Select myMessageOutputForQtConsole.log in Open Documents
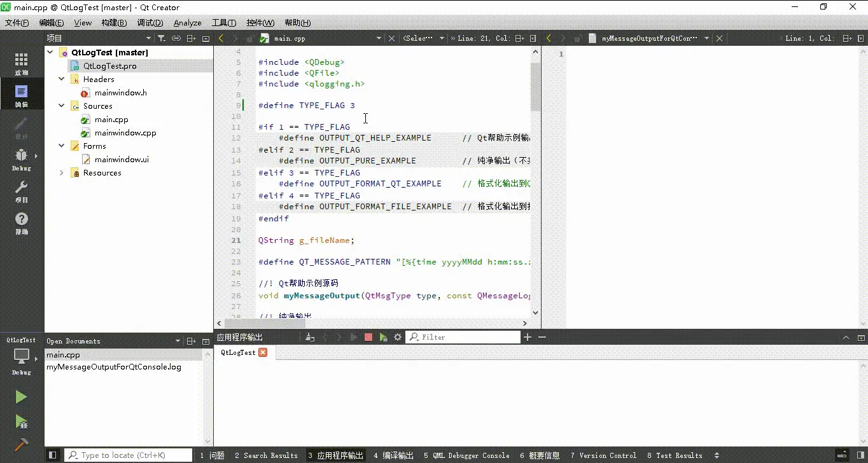This screenshot has height=463, width=868. click(x=114, y=367)
